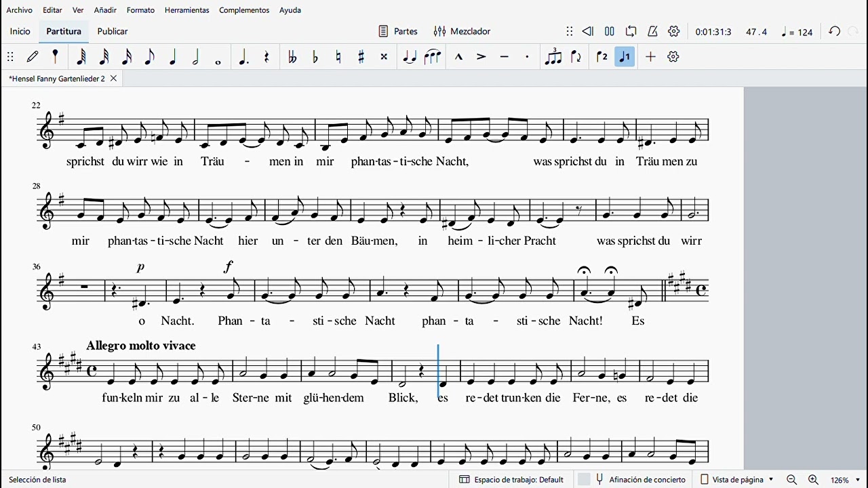Toggle note input pencil tool
The width and height of the screenshot is (868, 488).
tap(33, 57)
